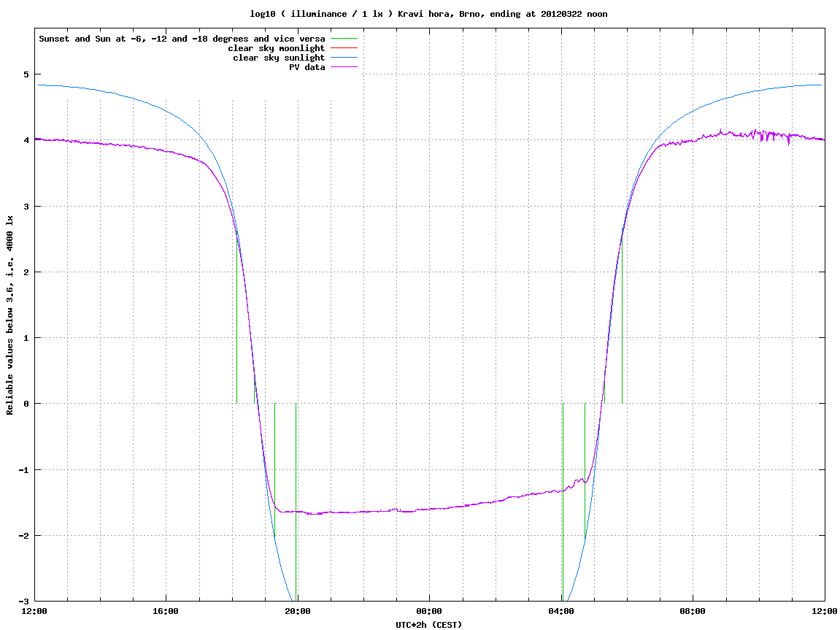Click the legend entry starting 'Sunset and Sun at -6'
The height and width of the screenshot is (630, 840).
coord(182,39)
